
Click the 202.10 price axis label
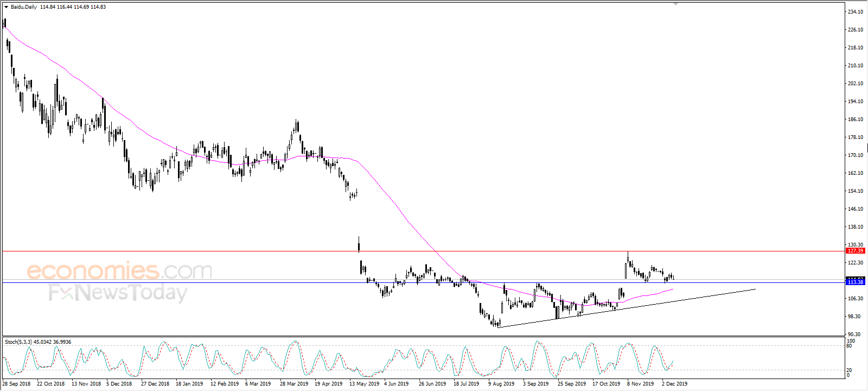point(856,84)
